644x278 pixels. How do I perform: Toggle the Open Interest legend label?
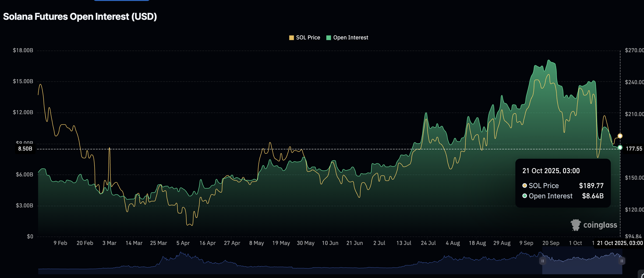pyautogui.click(x=350, y=38)
